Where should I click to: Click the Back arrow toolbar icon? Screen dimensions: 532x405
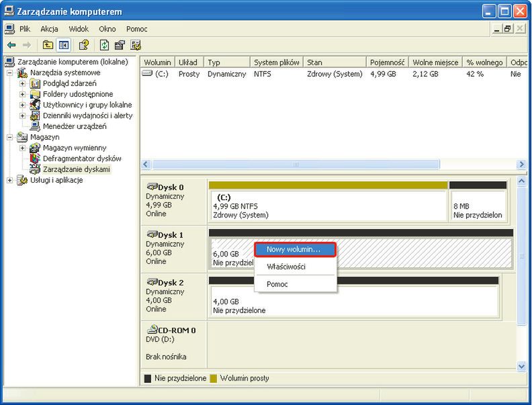click(x=11, y=45)
